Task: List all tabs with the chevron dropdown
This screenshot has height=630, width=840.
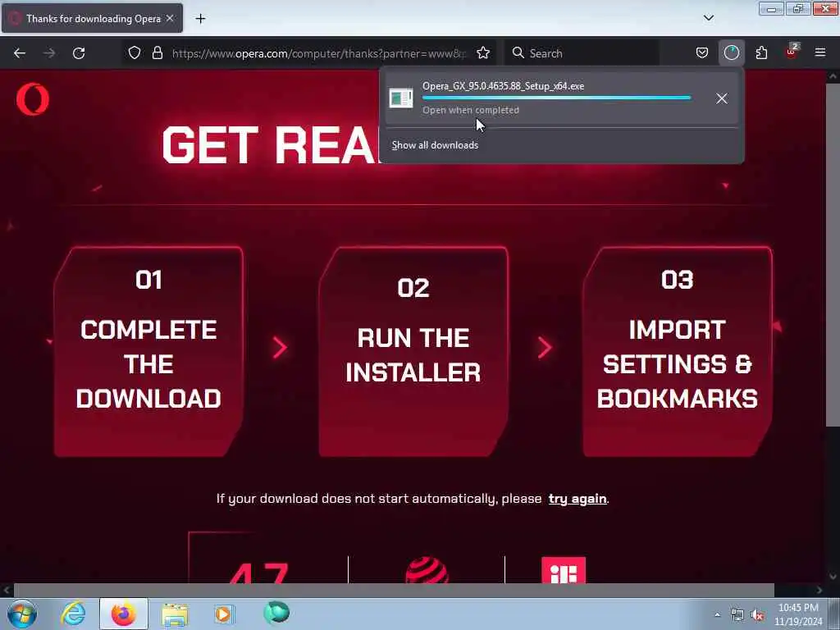Action: coord(708,18)
